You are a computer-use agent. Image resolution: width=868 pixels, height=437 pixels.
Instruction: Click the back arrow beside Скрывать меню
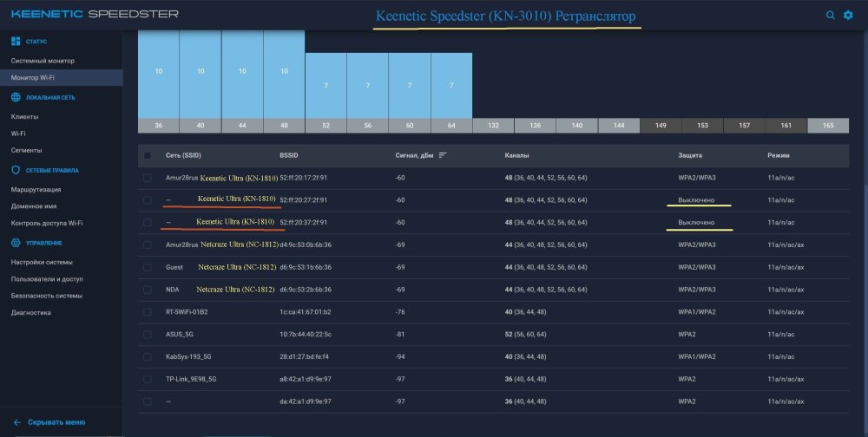coord(17,422)
